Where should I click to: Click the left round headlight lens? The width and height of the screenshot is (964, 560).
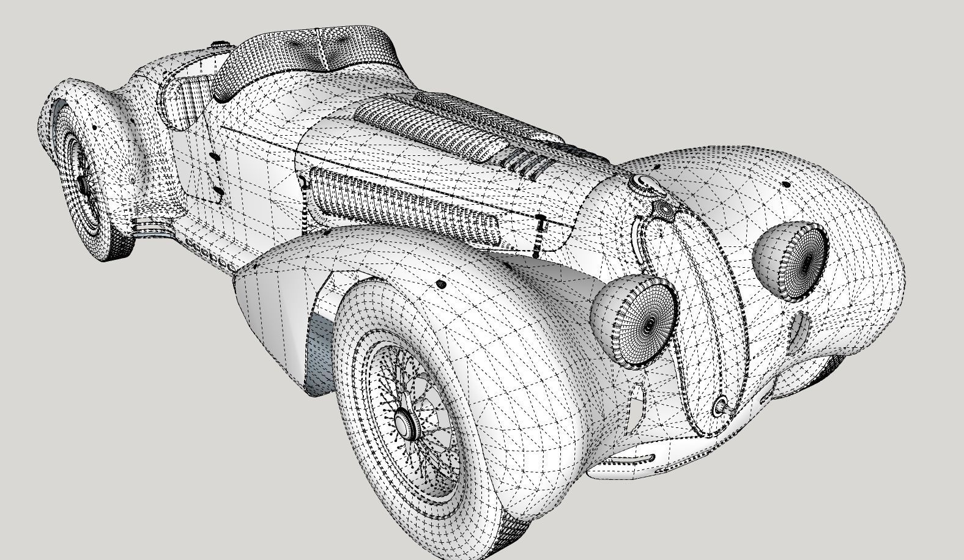tap(647, 322)
